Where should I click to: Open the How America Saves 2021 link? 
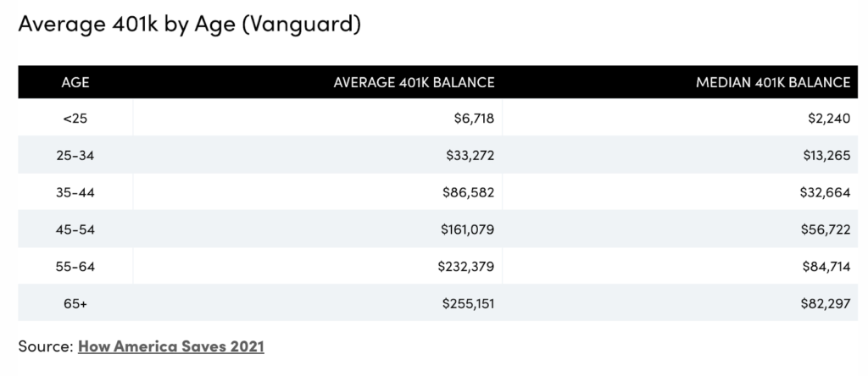click(171, 346)
